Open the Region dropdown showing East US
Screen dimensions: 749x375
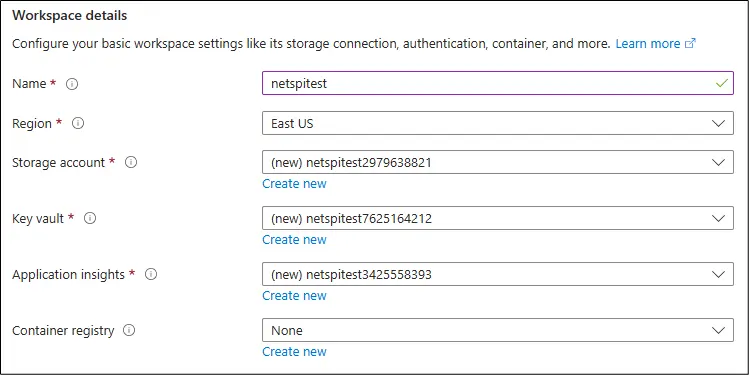pos(498,123)
